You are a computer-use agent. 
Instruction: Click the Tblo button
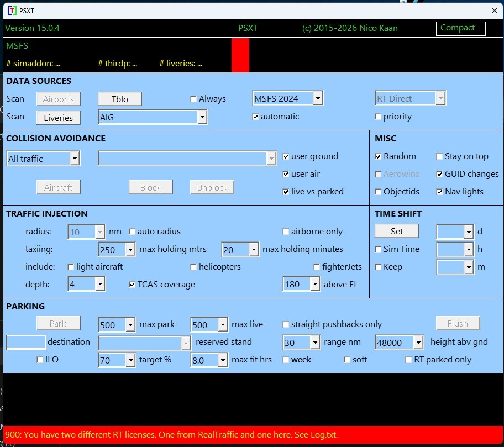[119, 99]
